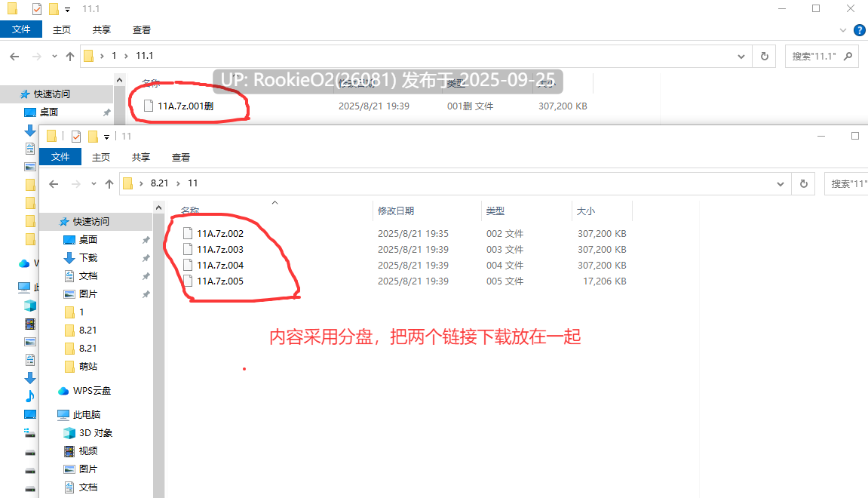Select file 11A.7z.003

[x=219, y=249]
